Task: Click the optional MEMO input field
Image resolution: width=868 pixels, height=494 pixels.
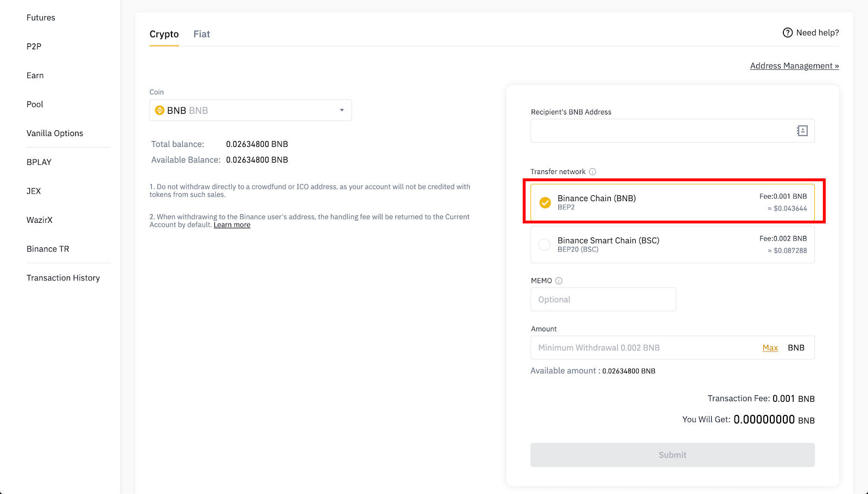Action: pyautogui.click(x=603, y=300)
